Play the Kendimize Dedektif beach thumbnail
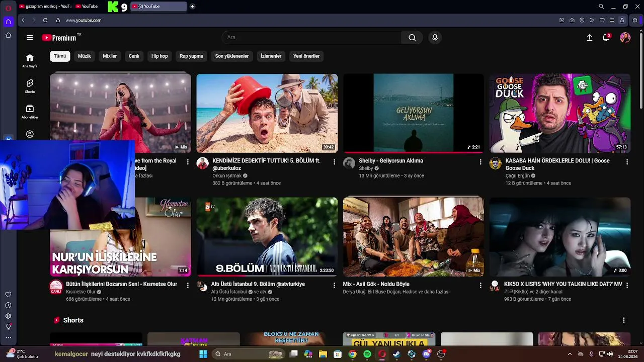Image resolution: width=644 pixels, height=362 pixels. tap(267, 113)
